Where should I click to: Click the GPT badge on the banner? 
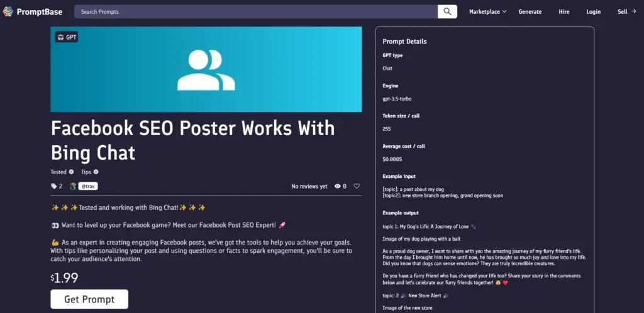pyautogui.click(x=66, y=37)
